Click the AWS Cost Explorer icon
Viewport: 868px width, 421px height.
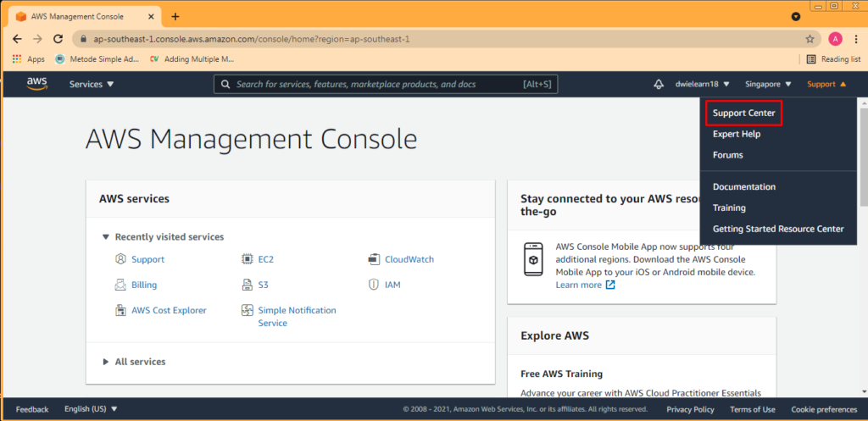tap(120, 310)
